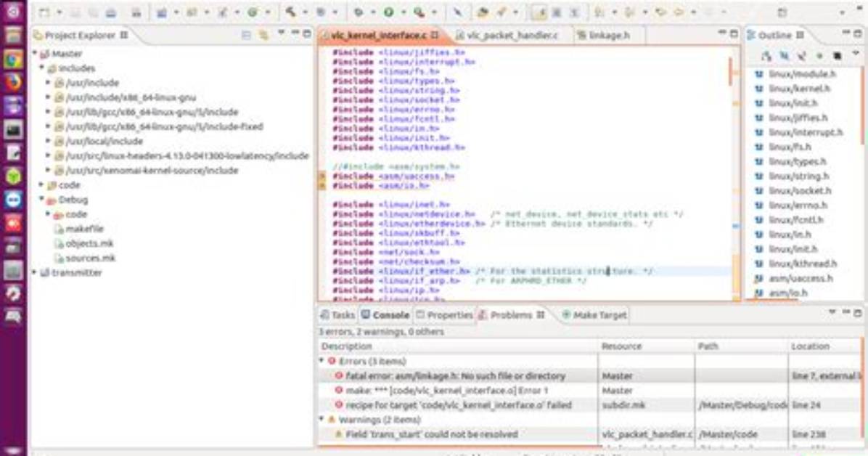This screenshot has width=868, height=456.
Task: Open the Tasks tab
Action: coord(337,314)
